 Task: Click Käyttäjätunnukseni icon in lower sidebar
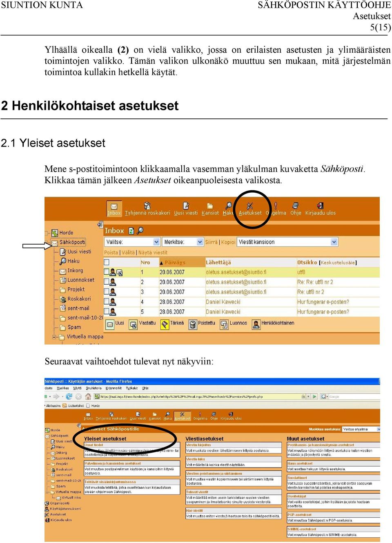point(47,509)
